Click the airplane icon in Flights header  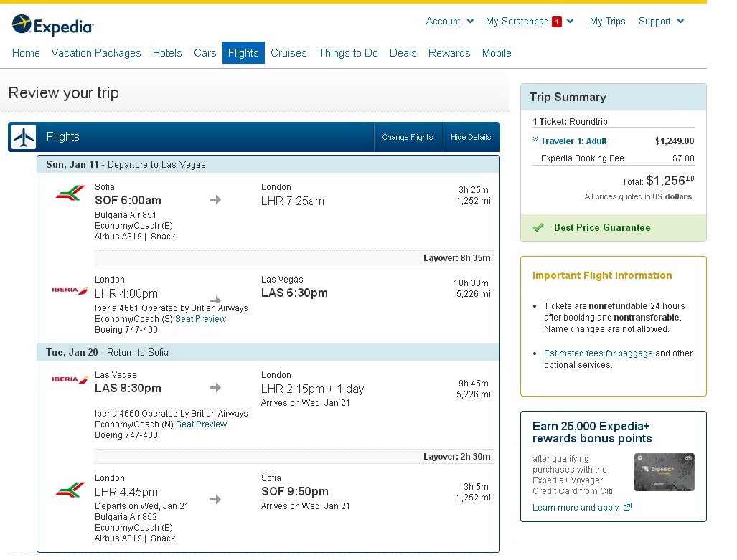pos(24,137)
